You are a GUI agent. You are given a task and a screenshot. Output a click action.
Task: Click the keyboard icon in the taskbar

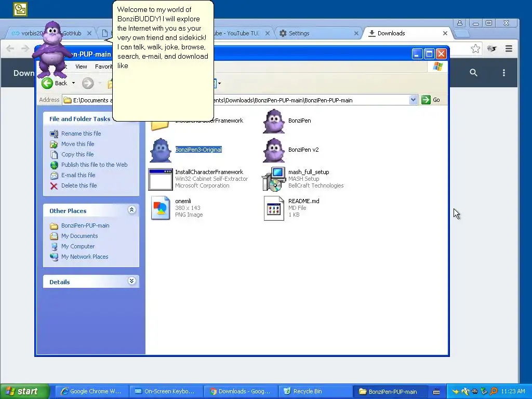(x=436, y=392)
